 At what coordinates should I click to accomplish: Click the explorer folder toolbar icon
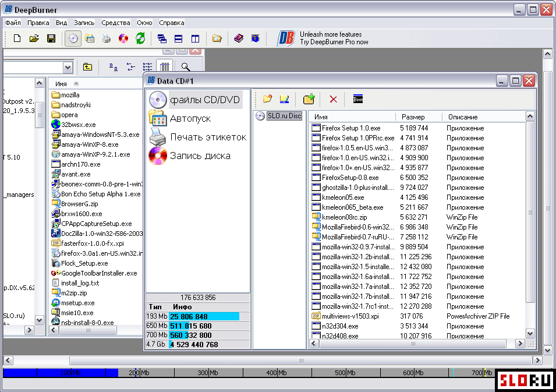[x=217, y=38]
